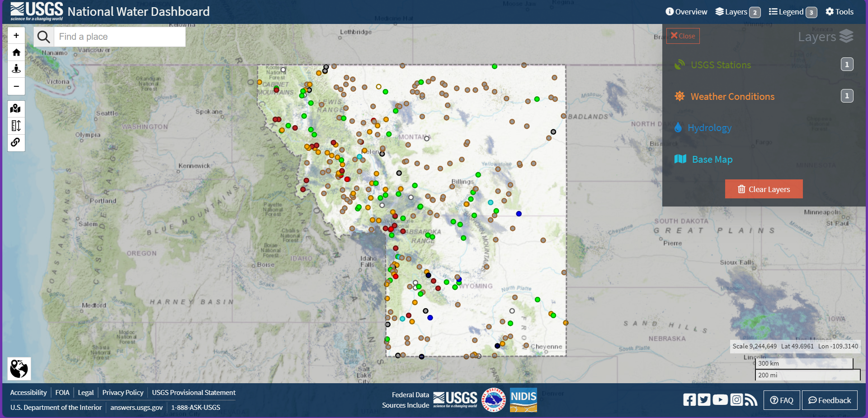This screenshot has width=868, height=418.
Task: Locate my position on the map
Action: (16, 69)
